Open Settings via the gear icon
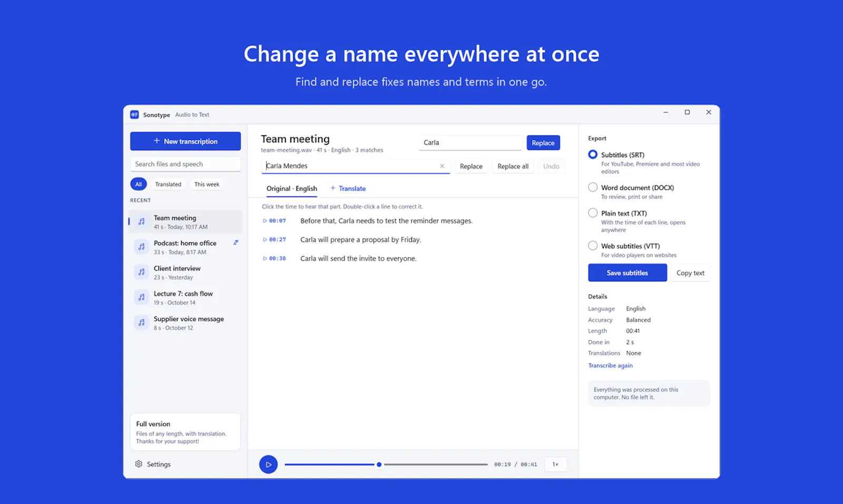 click(x=139, y=464)
